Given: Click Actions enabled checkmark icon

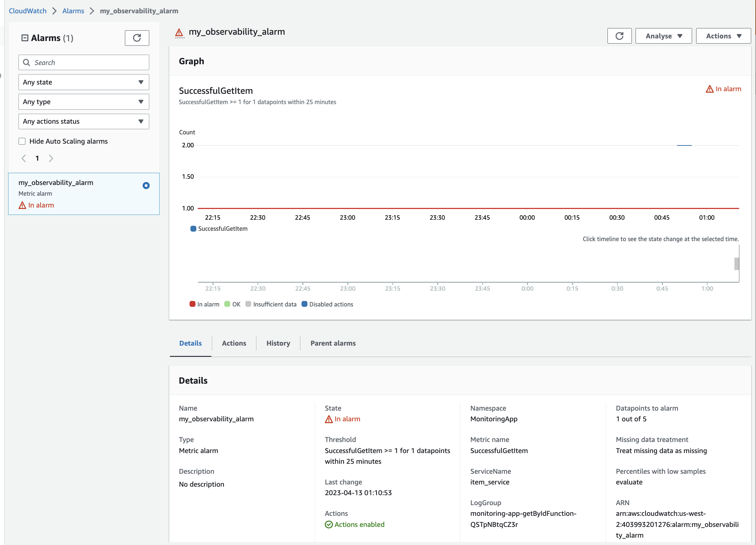Looking at the screenshot, I should (328, 524).
